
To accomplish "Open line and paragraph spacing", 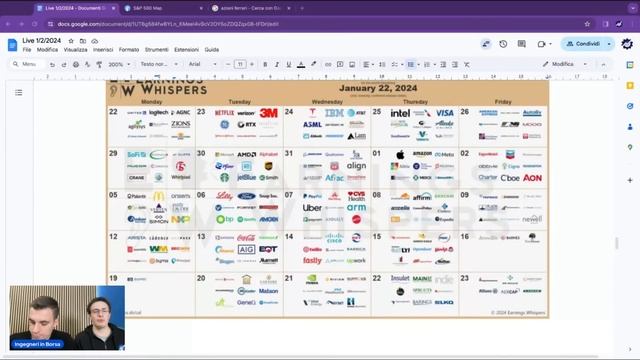I will pos(382,64).
